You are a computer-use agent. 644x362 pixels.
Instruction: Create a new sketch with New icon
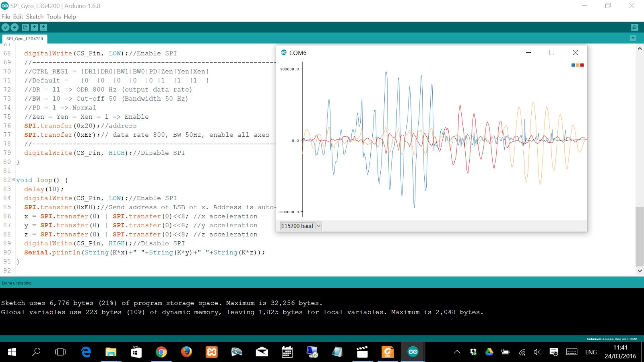point(25,27)
